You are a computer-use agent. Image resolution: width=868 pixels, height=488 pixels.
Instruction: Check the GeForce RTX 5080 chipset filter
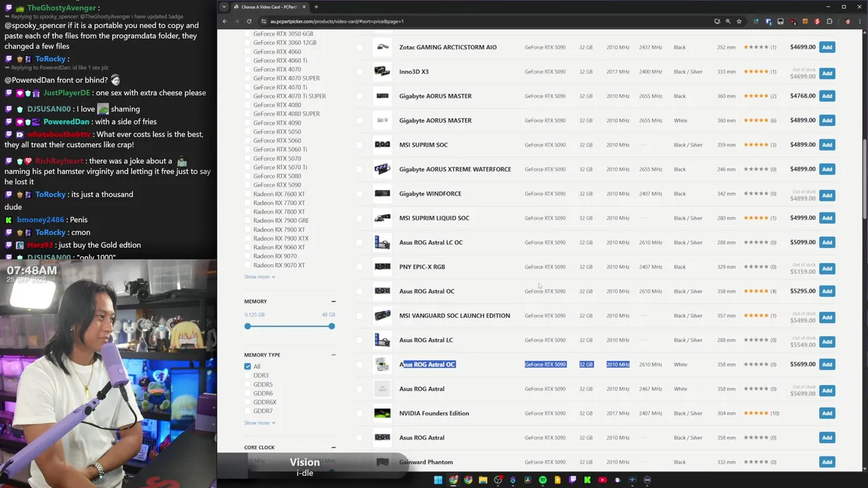tap(248, 176)
